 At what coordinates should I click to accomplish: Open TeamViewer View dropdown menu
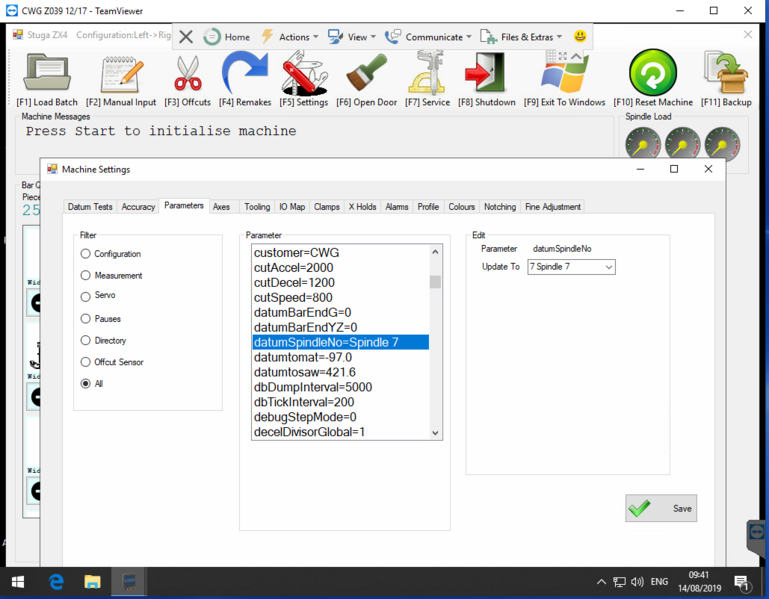point(352,37)
